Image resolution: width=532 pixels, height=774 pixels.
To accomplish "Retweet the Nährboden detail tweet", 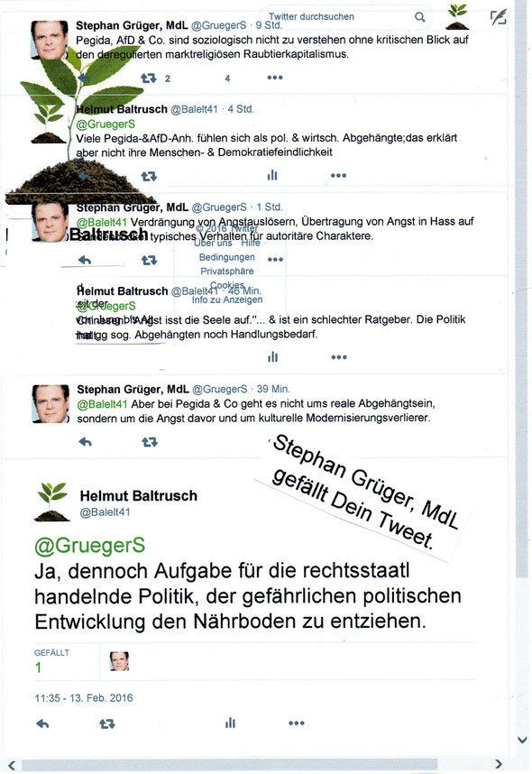I will [x=107, y=724].
